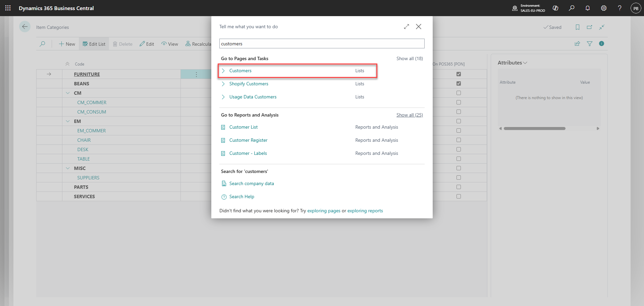Open page in new window icon
644x306 pixels.
(590, 27)
